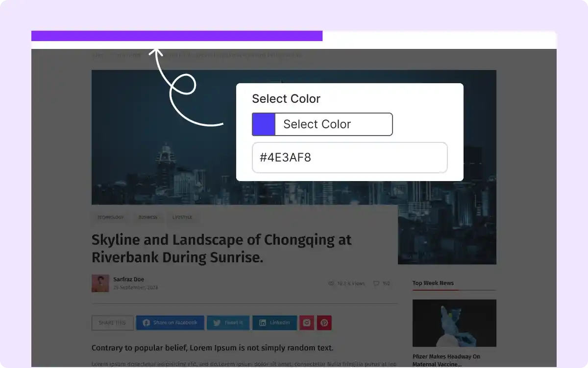Click the Share This button
Screen dimensions: 588x368
coord(112,323)
